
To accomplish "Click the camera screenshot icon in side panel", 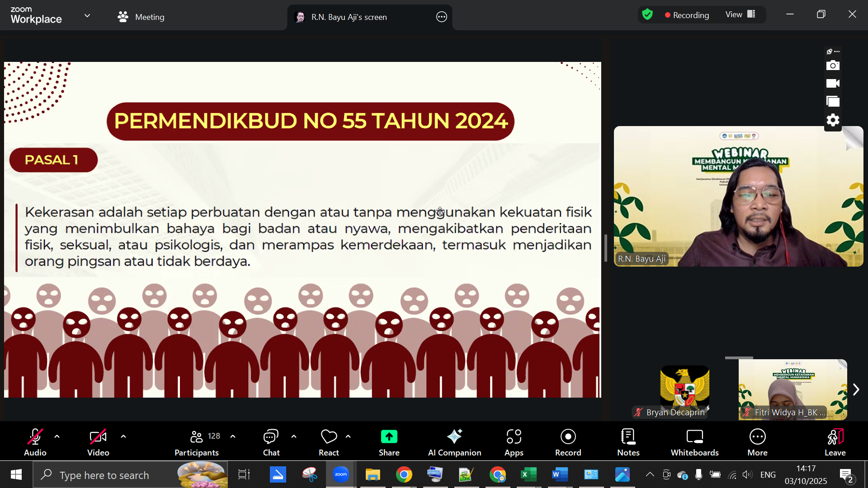I will click(833, 66).
